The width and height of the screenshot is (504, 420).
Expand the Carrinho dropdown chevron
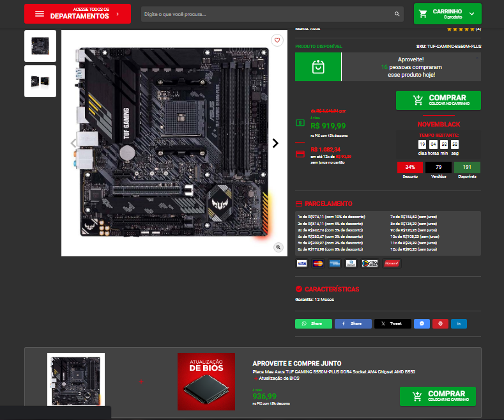tap(471, 14)
